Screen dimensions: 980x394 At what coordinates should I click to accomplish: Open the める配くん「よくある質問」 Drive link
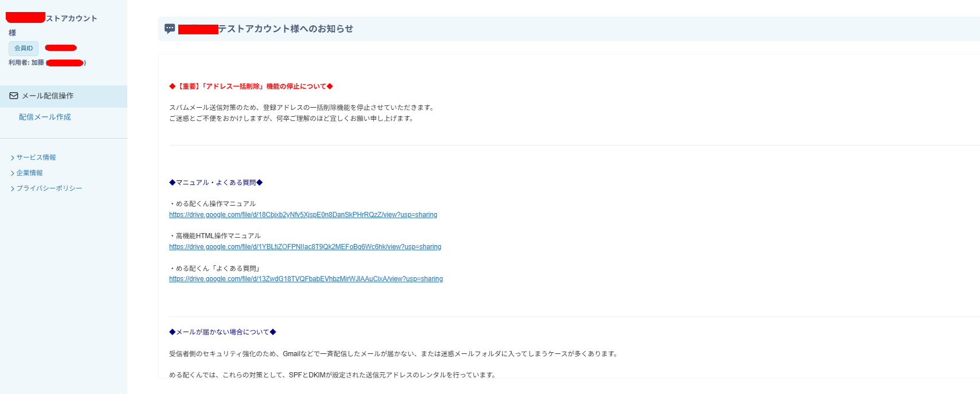pos(305,279)
